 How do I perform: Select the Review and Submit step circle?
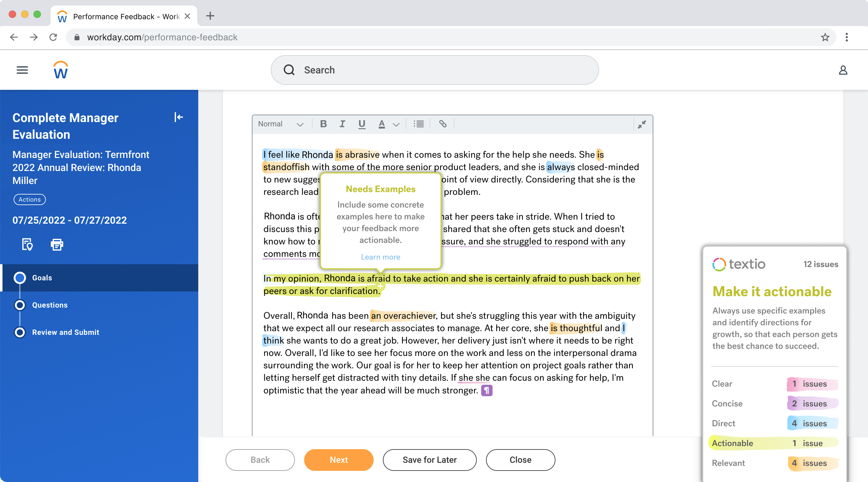point(20,332)
